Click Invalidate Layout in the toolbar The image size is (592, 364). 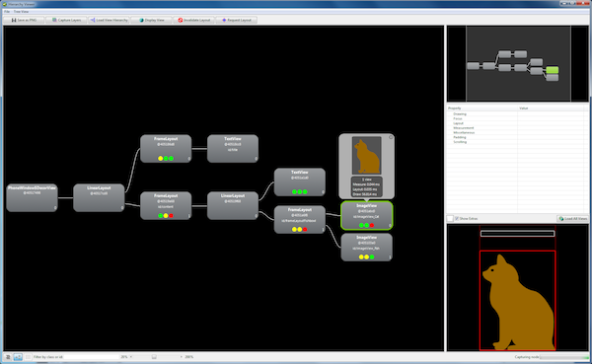[193, 20]
